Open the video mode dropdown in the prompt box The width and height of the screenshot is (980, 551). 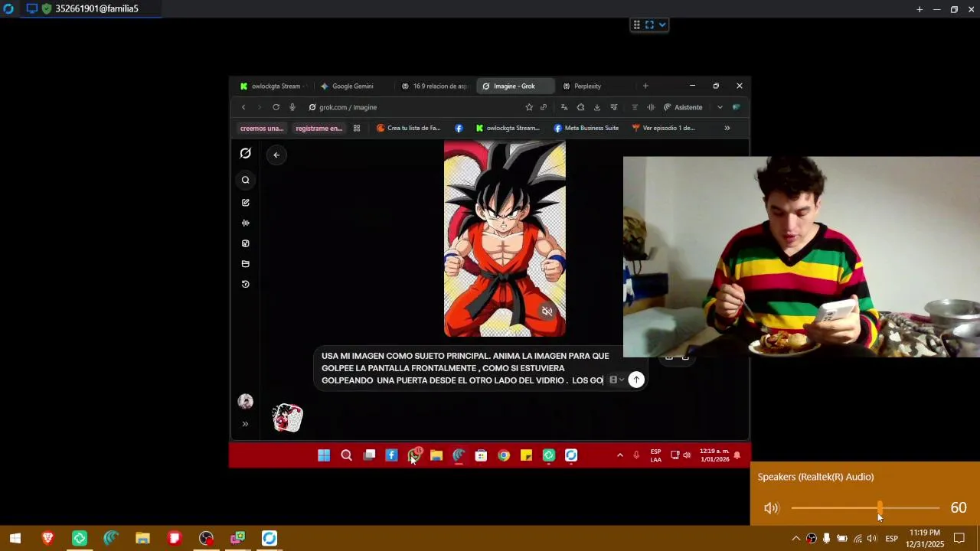coord(616,380)
